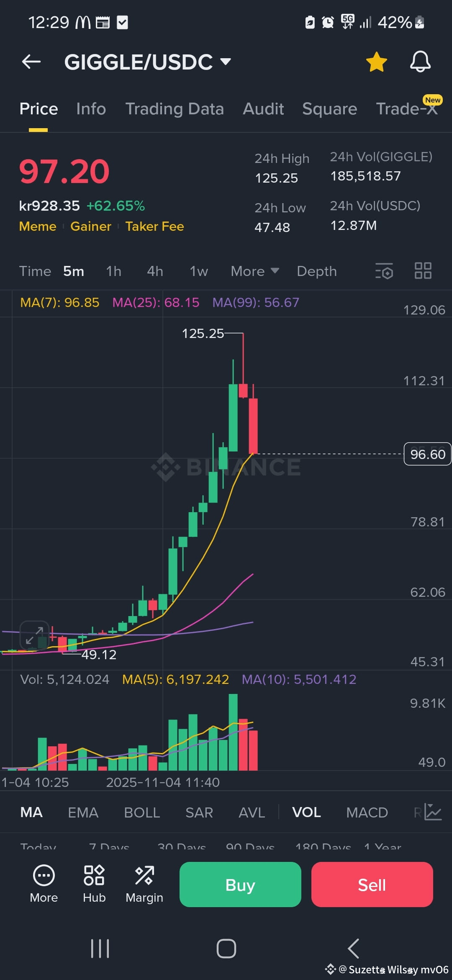452x980 pixels.
Task: Select the 5m chart interval
Action: click(74, 271)
